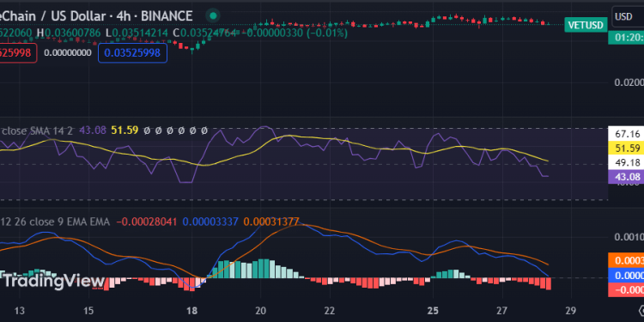Click the 0.0010 label on MACD axis

click(629, 237)
